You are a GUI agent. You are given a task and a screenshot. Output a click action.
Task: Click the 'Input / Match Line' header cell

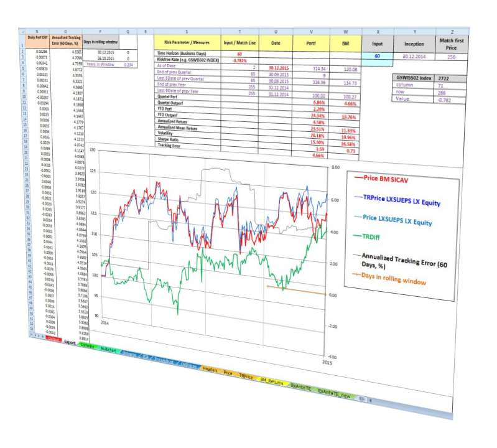(x=240, y=43)
